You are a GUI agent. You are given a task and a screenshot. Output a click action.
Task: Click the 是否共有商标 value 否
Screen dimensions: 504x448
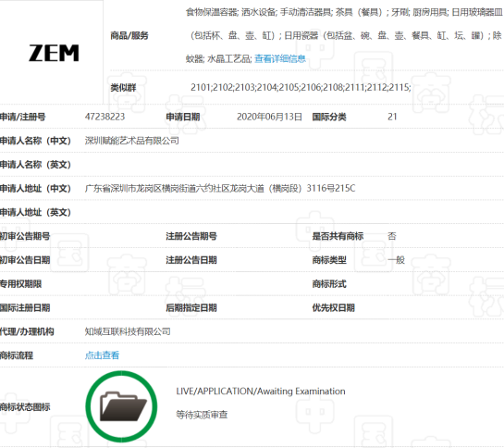[392, 236]
